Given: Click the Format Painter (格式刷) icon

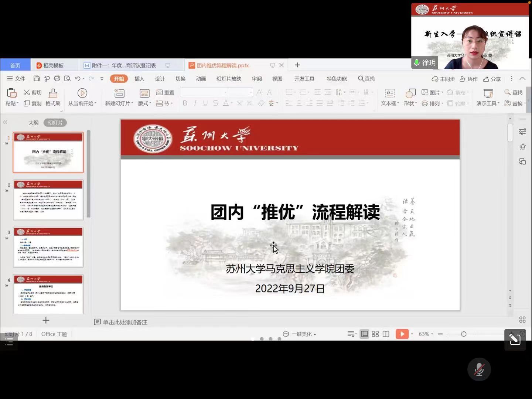Looking at the screenshot, I should 53,93.
